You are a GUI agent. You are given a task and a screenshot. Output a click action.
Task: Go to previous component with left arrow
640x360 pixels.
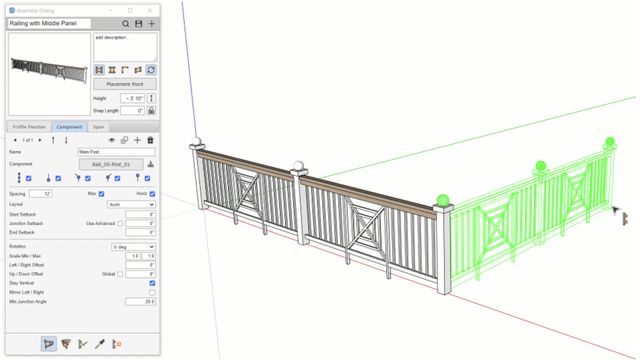pos(15,140)
